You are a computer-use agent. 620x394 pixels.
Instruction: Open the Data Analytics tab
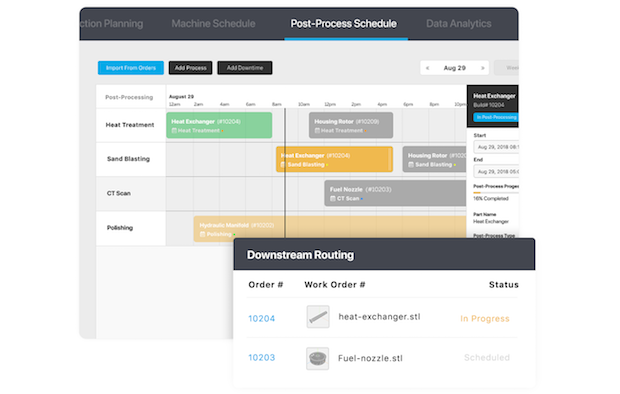tap(459, 24)
